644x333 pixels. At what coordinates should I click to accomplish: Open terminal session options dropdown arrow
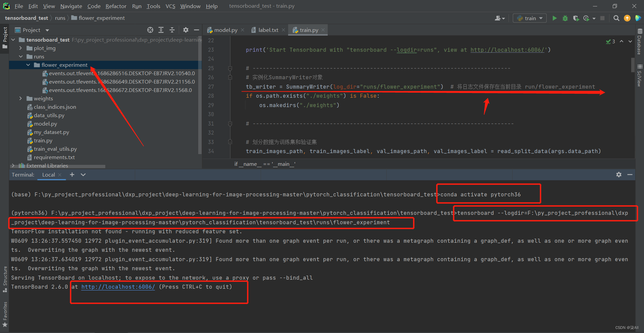click(x=83, y=175)
